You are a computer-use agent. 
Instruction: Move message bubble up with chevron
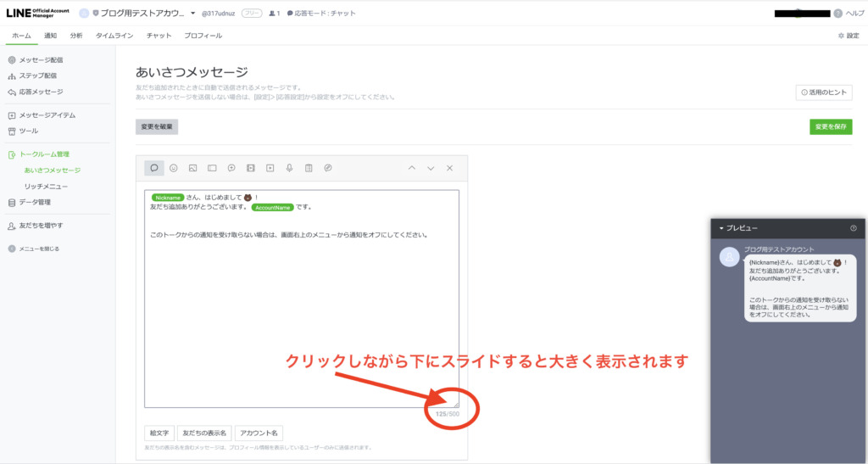(412, 168)
